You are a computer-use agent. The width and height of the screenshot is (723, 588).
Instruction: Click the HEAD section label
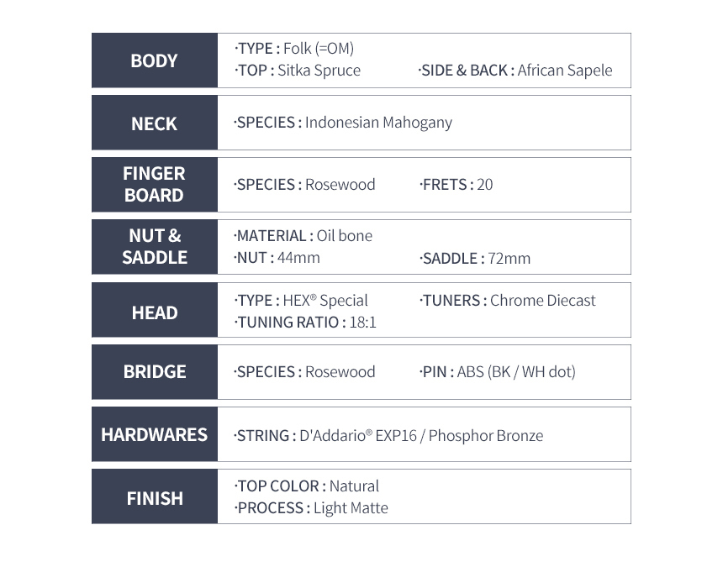(x=155, y=310)
